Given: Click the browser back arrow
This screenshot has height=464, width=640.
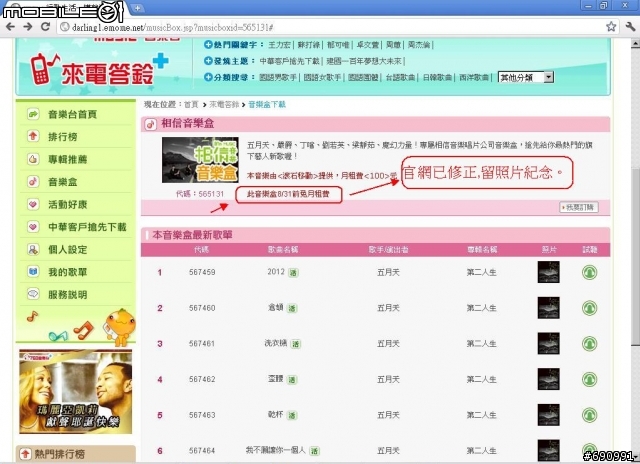Looking at the screenshot, I should pos(11,27).
